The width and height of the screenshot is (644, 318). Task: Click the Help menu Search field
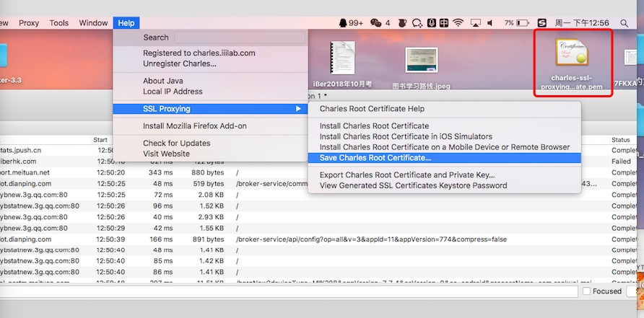240,37
